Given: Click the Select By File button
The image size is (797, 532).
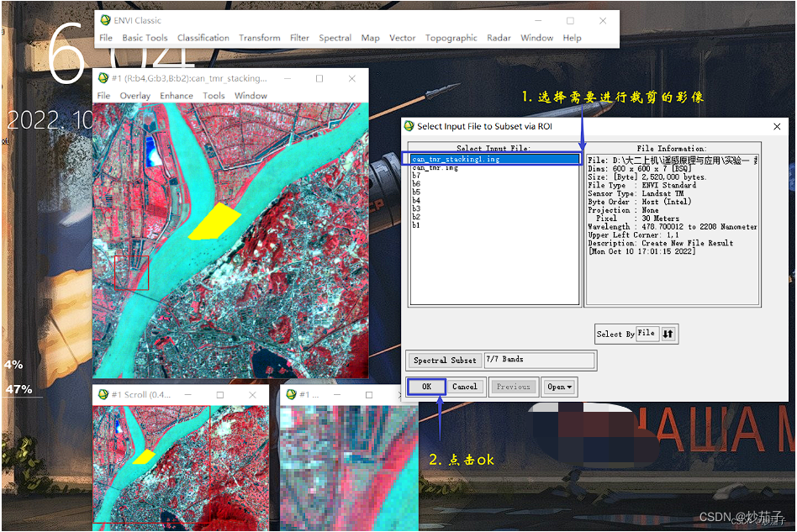Looking at the screenshot, I should tap(647, 334).
